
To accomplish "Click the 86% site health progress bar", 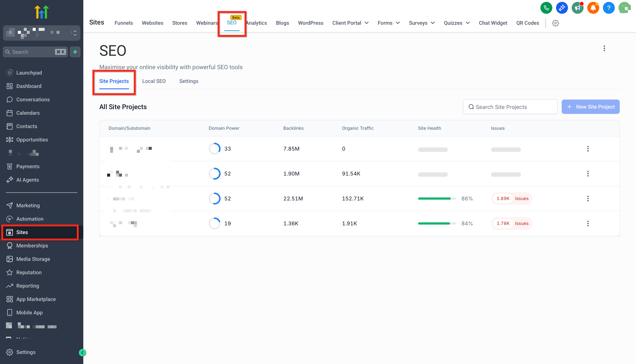I will click(436, 199).
